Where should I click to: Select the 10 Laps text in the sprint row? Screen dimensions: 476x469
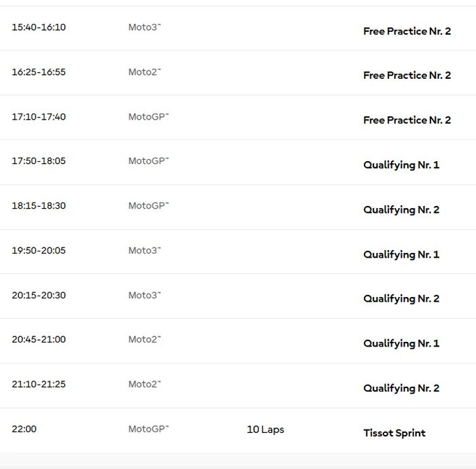265,430
